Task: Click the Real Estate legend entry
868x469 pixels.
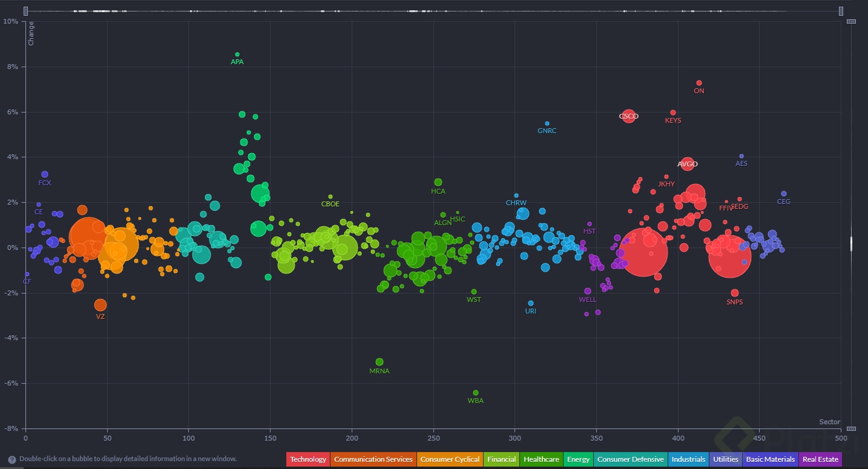Action: (x=820, y=459)
